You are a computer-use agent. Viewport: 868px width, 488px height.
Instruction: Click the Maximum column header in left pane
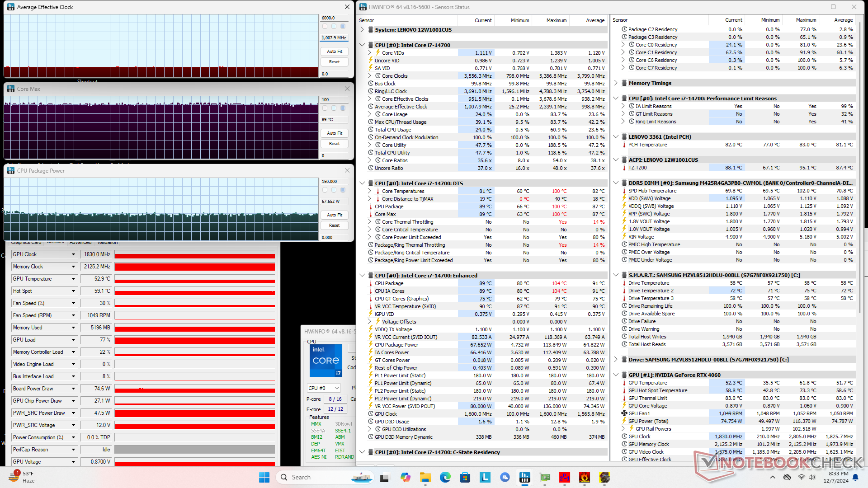click(x=556, y=20)
